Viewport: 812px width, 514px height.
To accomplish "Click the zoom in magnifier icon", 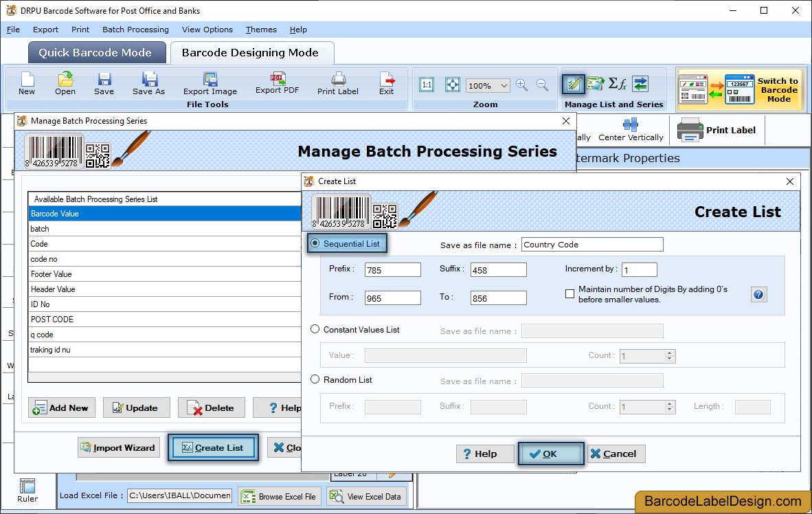I will point(522,85).
